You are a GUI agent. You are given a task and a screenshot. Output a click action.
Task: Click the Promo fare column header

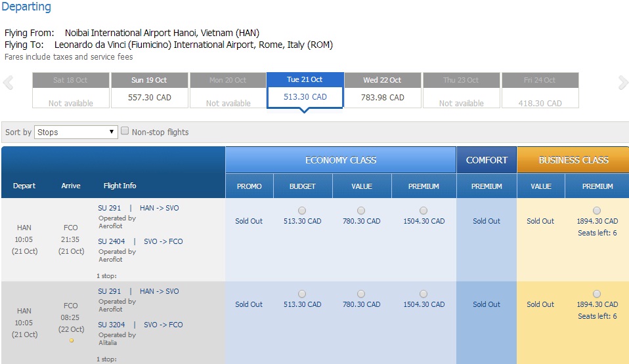249,186
